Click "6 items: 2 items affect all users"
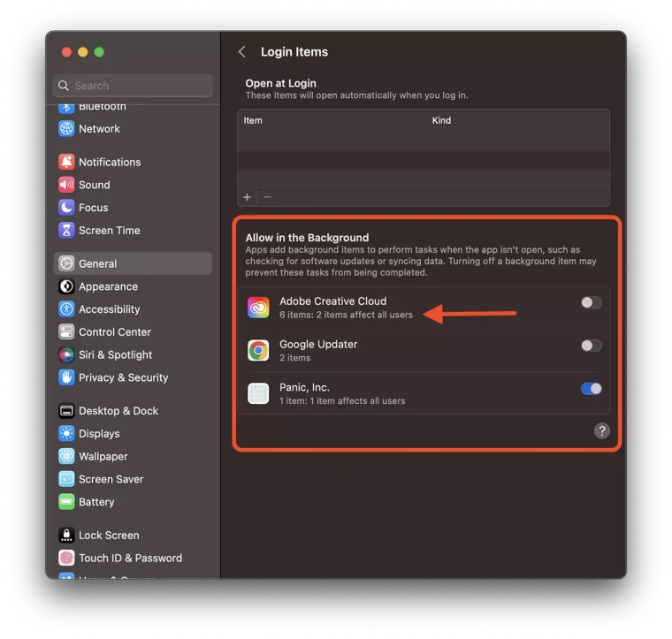The width and height of the screenshot is (672, 639). click(x=347, y=315)
